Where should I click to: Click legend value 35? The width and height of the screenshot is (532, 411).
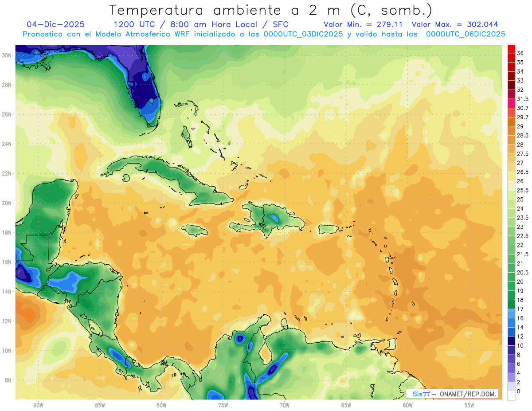pos(520,62)
